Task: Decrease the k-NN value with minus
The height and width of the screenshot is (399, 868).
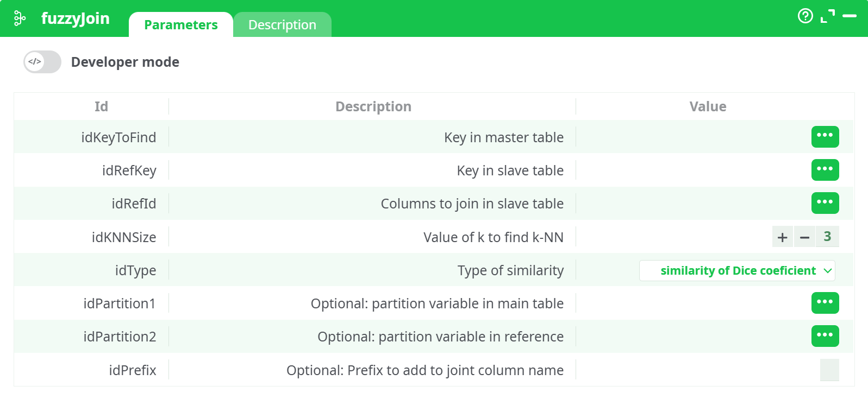Action: click(805, 237)
